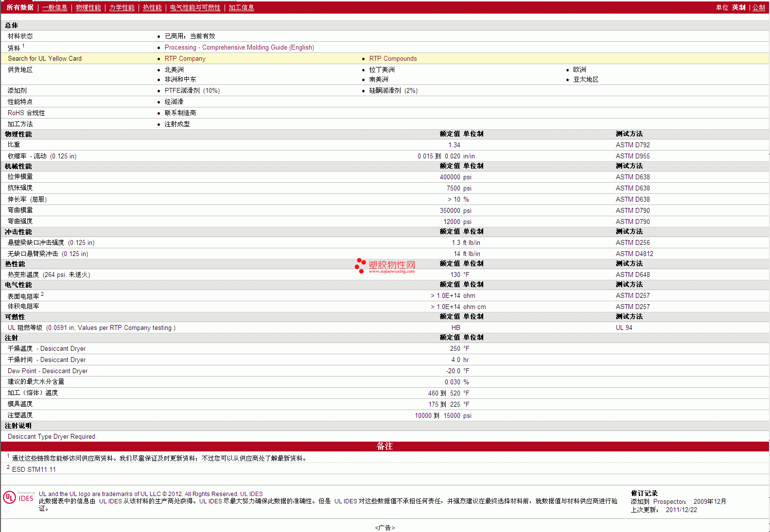Click the 非洲和中东 region entry
Screen dimensions: 770x532
tap(180, 80)
